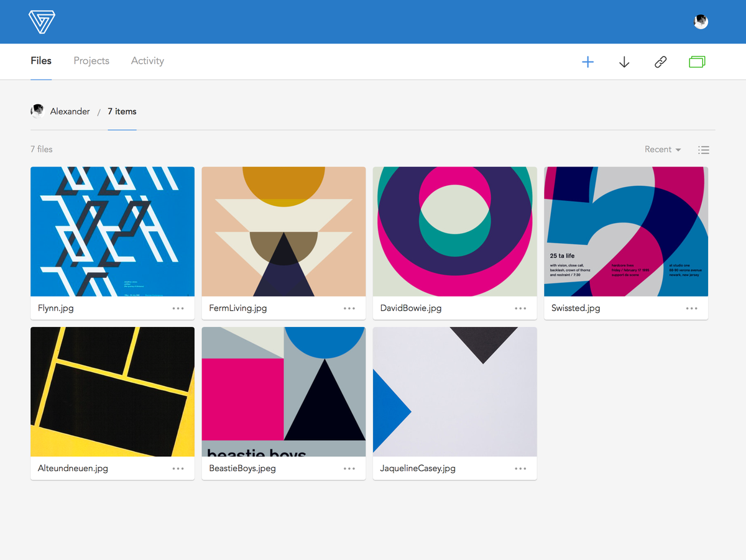This screenshot has width=746, height=560.
Task: Click Alexander's small avatar in the breadcrumb
Action: [37, 111]
